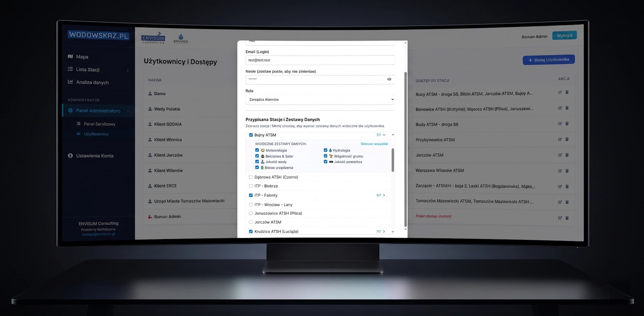Edit the Klient Wilanów user

(560, 171)
